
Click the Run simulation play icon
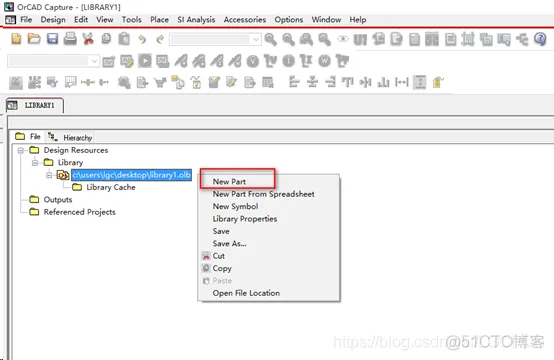(145, 61)
